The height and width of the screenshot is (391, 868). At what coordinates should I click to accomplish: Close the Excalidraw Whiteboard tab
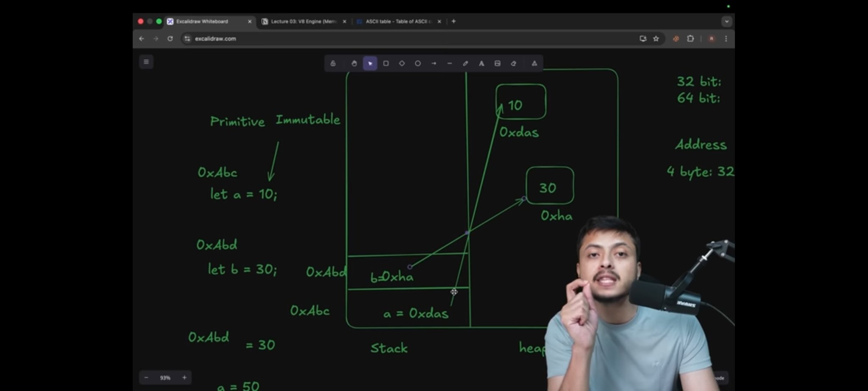(x=250, y=21)
